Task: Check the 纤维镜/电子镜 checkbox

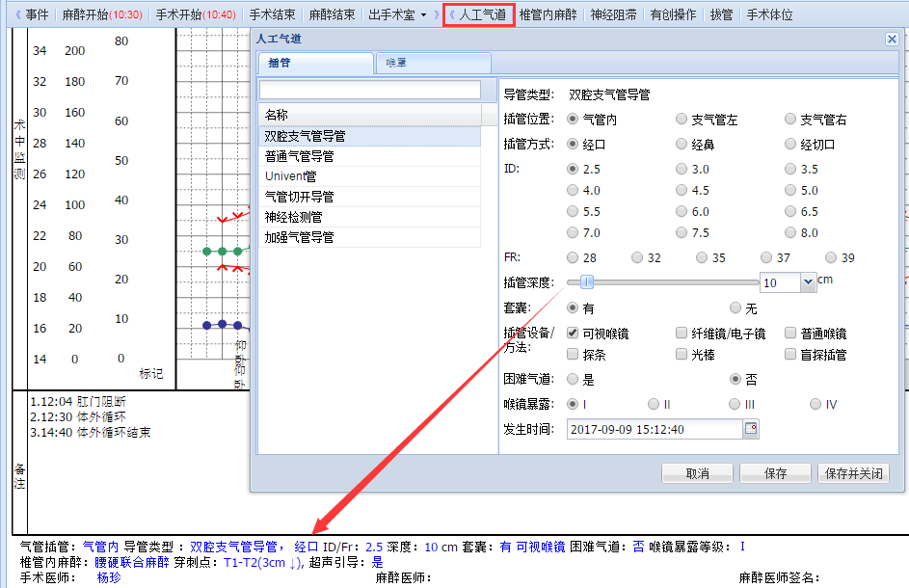Action: (682, 334)
